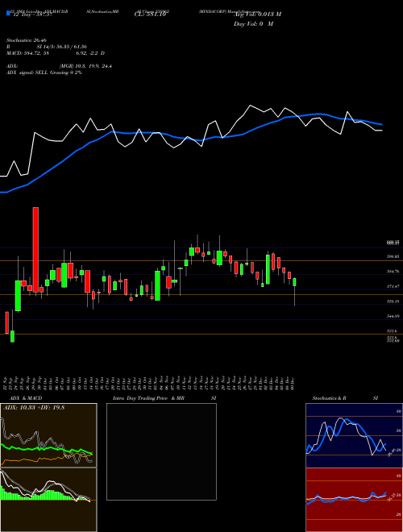Click the MACD histogram mini chart

[x=48, y=500]
